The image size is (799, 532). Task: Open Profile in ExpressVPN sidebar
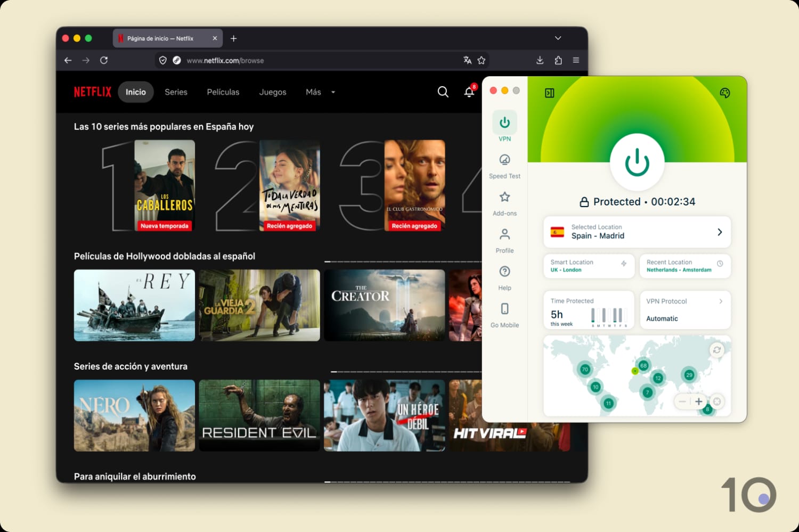[x=504, y=241]
